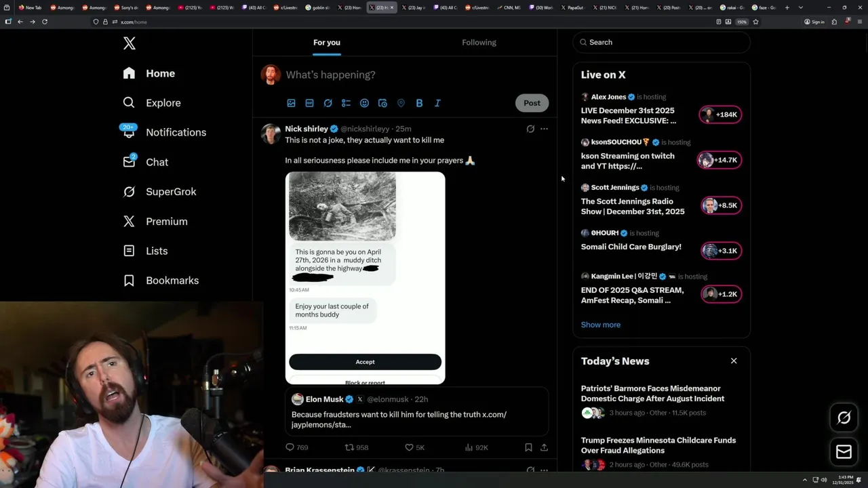
Task: Open Lists in sidebar
Action: tap(144, 251)
